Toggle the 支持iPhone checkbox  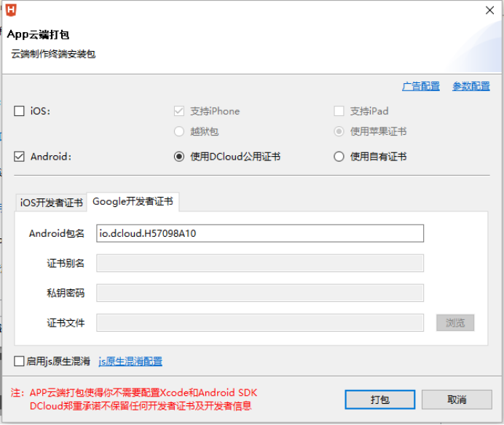coord(179,112)
